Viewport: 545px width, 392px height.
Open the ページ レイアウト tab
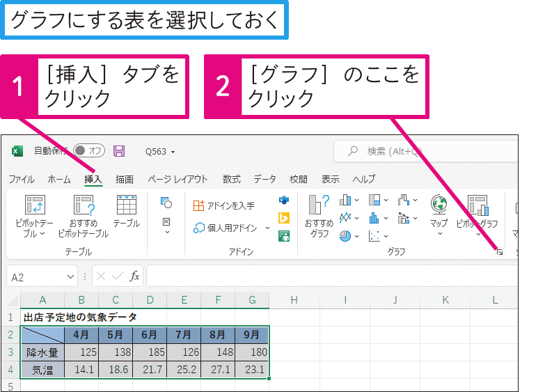tap(177, 179)
